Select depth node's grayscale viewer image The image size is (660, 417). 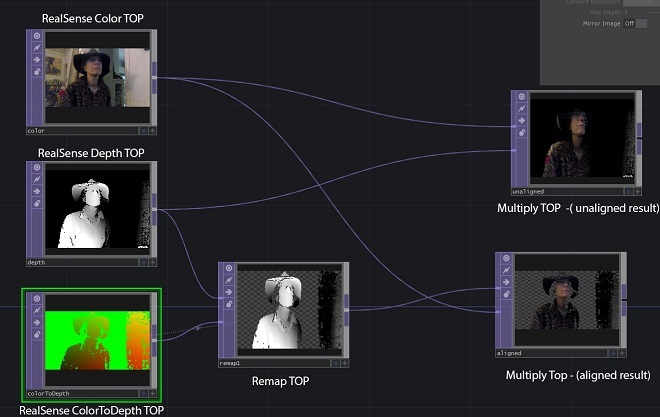(x=98, y=209)
